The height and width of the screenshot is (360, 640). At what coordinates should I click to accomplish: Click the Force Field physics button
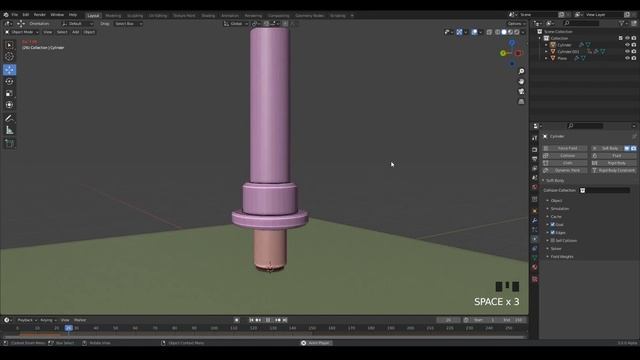click(x=565, y=149)
